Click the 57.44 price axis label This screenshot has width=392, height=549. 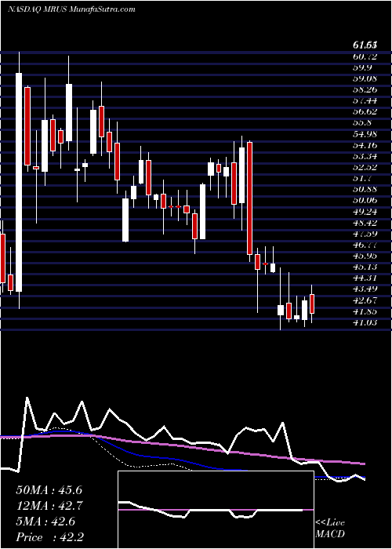point(365,101)
